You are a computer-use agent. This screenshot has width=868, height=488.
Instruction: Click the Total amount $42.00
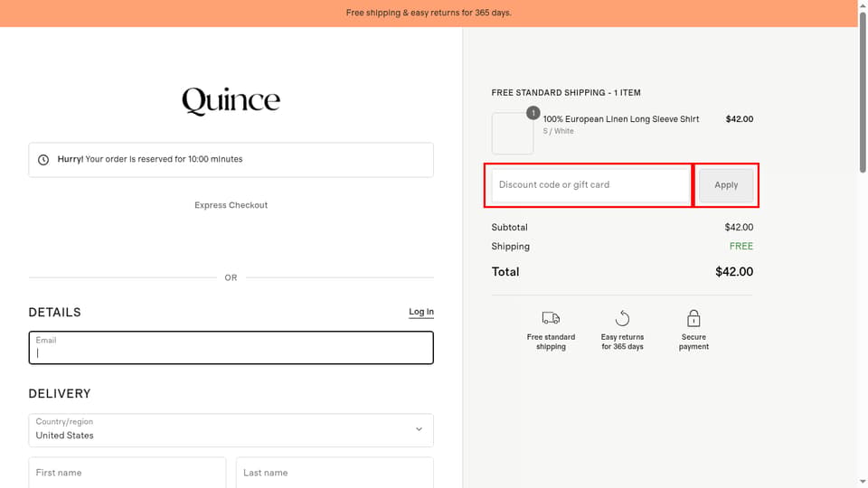click(734, 272)
